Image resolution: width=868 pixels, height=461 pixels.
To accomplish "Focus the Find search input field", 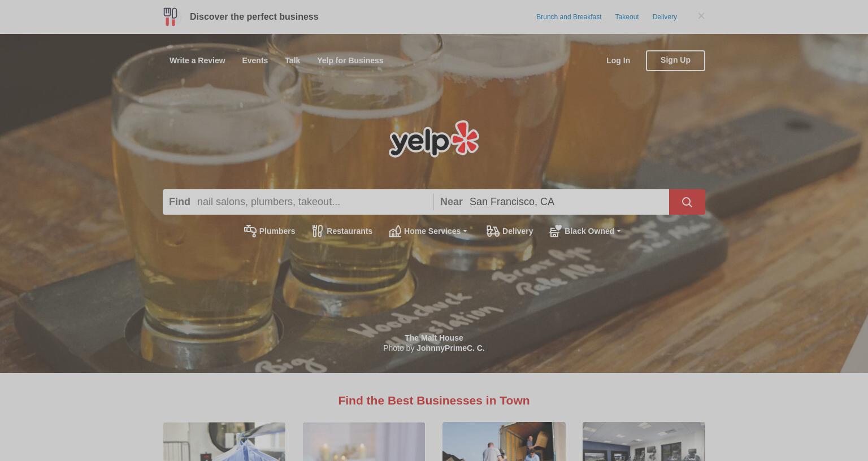I will point(313,202).
